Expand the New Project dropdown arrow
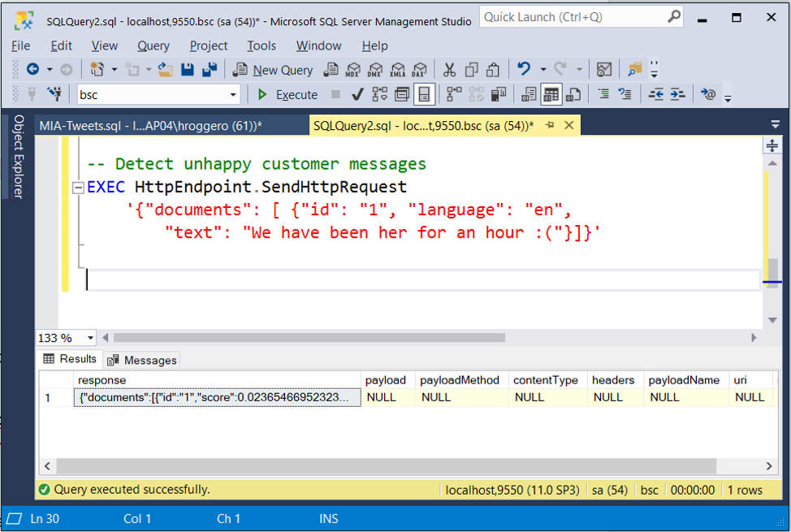The image size is (791, 532). click(114, 70)
